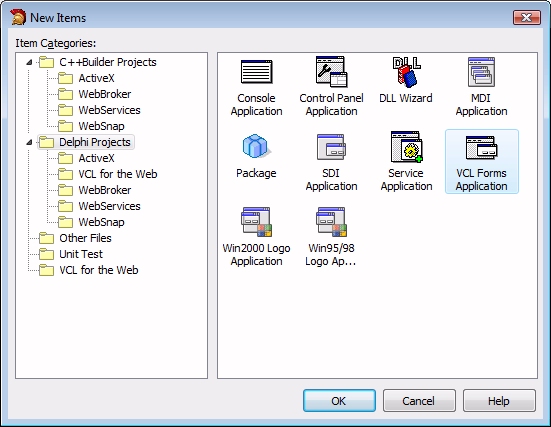The height and width of the screenshot is (427, 551).
Task: Open Help for New Items
Action: [499, 401]
